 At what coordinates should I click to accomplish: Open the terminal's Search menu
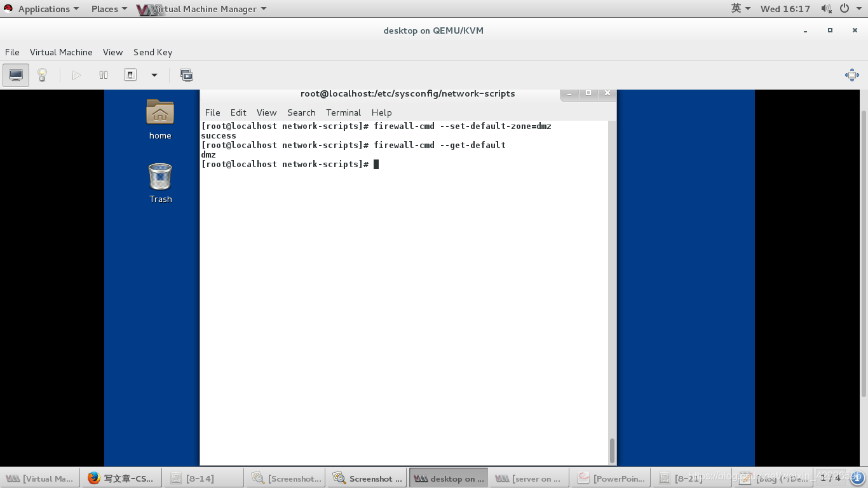point(301,112)
